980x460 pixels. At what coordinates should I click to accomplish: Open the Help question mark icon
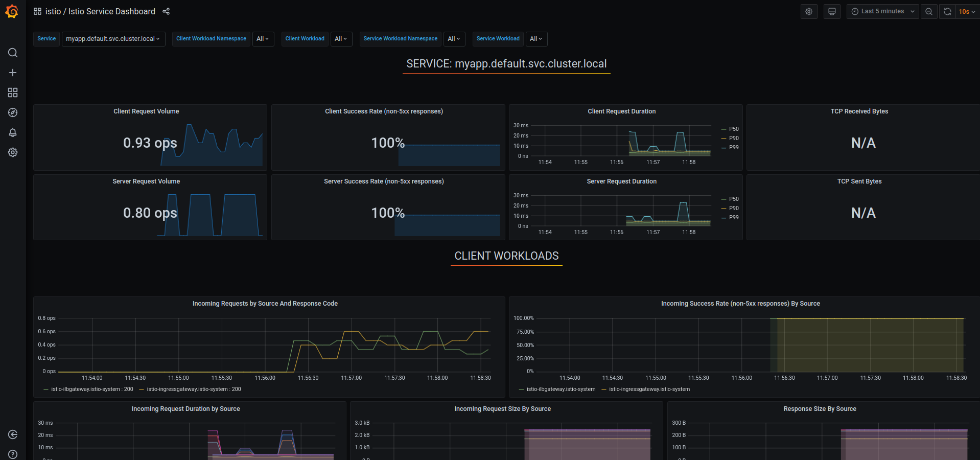[x=13, y=454]
